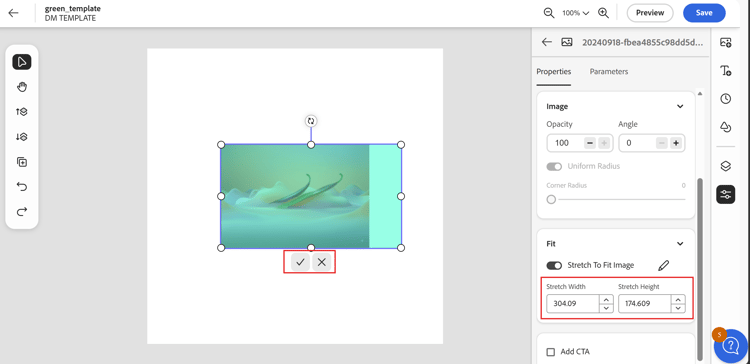Image resolution: width=750 pixels, height=364 pixels.
Task: Click the top-left resize handle of image
Action: pos(221,144)
